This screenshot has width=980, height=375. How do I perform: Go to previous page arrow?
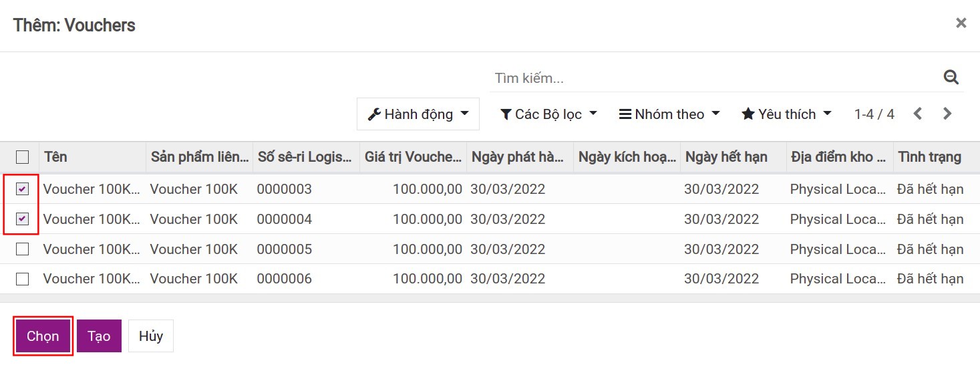(918, 114)
